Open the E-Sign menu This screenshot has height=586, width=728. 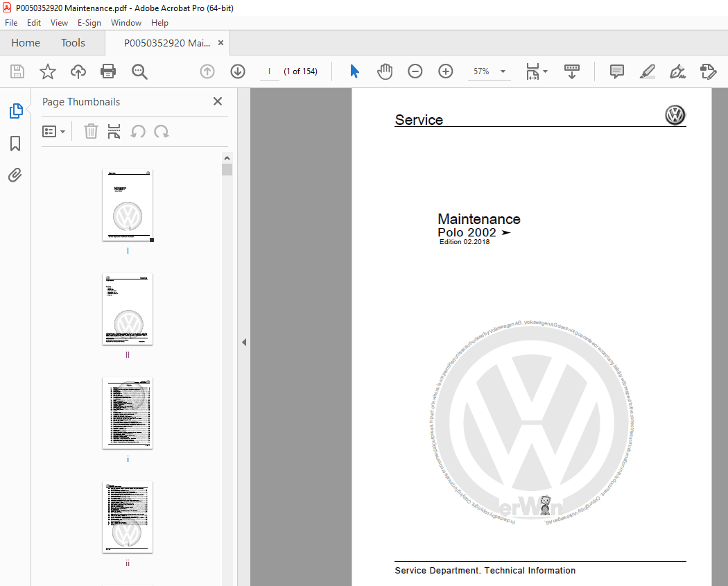click(89, 22)
